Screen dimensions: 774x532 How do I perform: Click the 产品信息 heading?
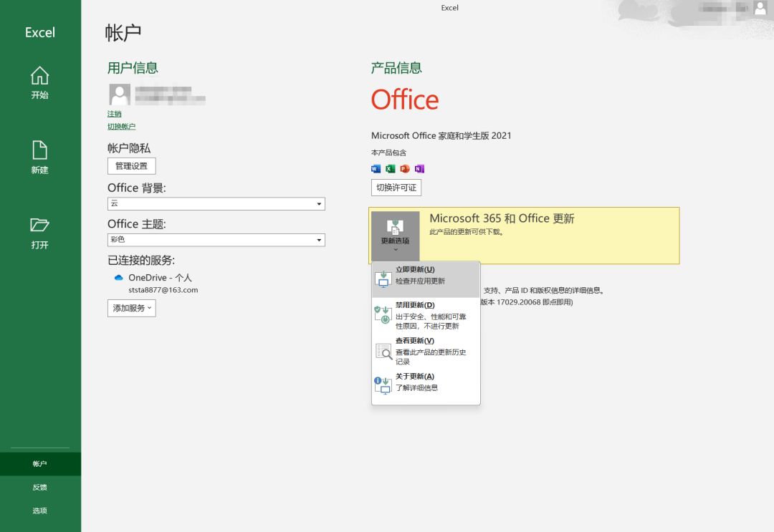click(396, 68)
